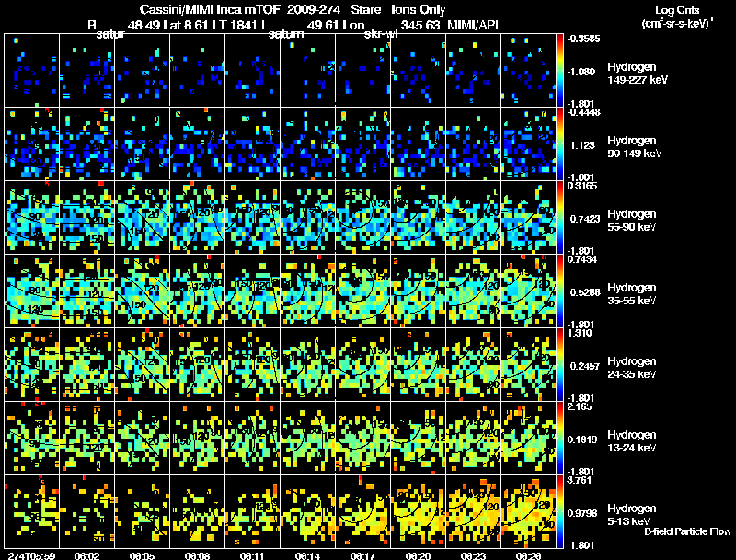Select the 'Hydrogen 90-149 keV' row label
736x560 pixels.
point(634,147)
